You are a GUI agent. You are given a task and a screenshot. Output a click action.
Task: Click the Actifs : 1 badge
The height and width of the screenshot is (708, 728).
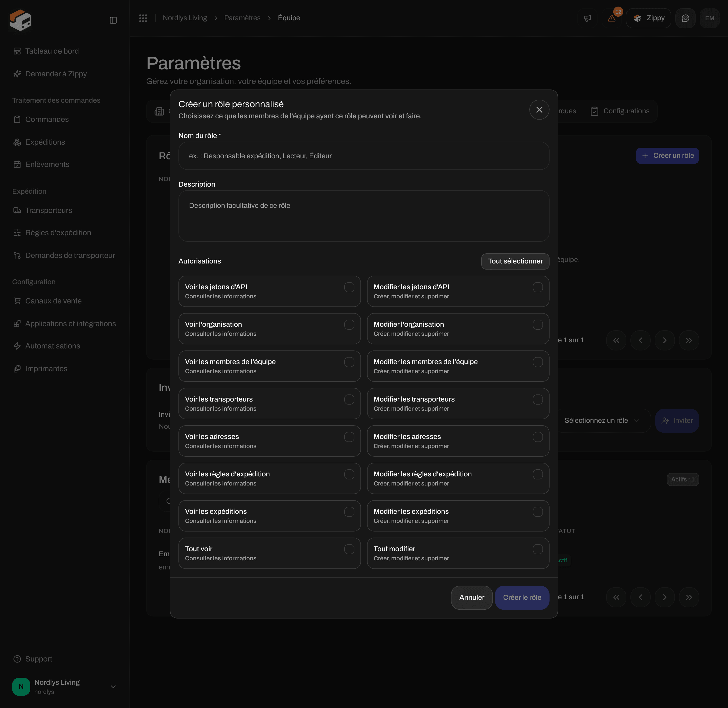pyautogui.click(x=683, y=479)
